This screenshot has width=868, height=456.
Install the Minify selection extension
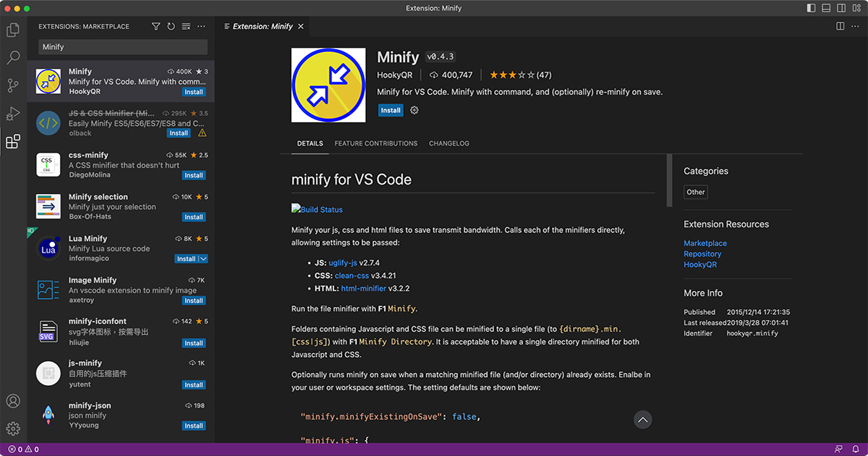[194, 217]
